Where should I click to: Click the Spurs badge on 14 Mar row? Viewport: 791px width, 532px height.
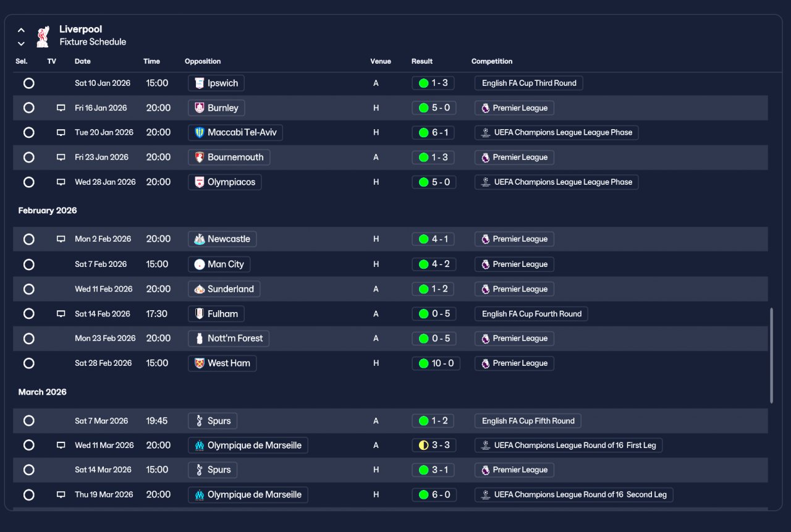pyautogui.click(x=199, y=470)
